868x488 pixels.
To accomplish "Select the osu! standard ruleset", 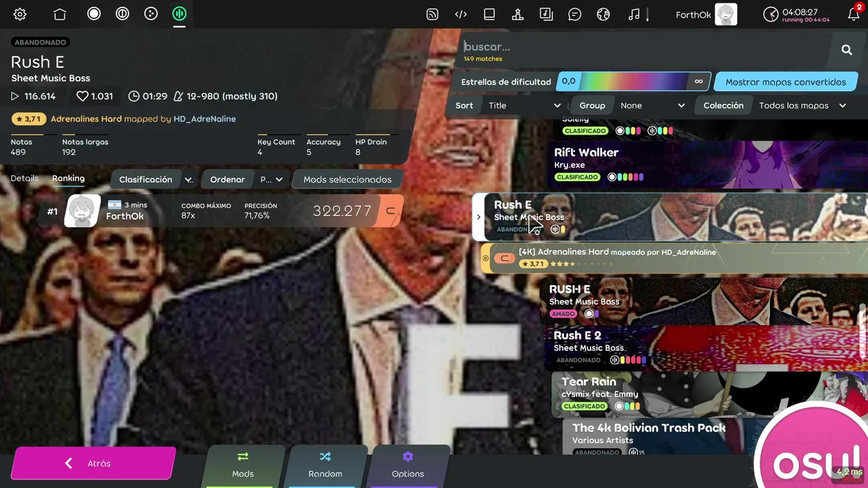I will (x=94, y=14).
